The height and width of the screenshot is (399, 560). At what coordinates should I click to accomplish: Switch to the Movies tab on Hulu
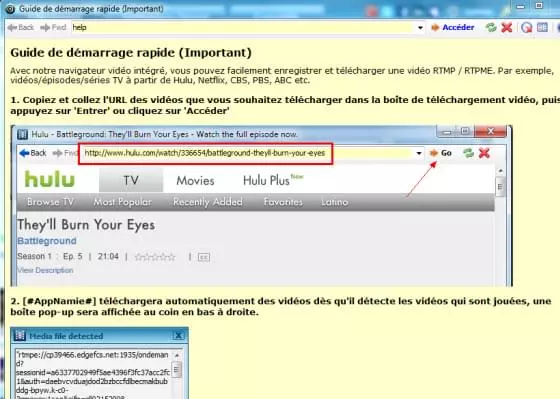[x=195, y=181]
